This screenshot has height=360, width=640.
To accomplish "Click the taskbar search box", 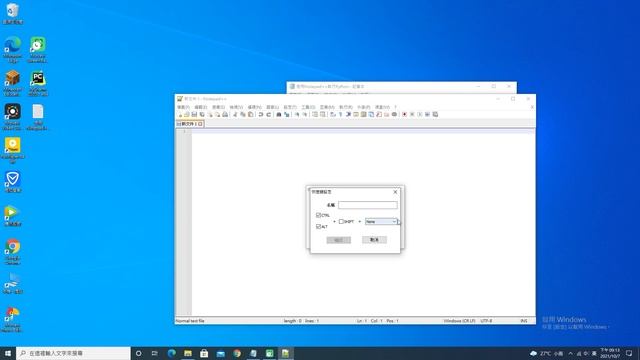I will click(73, 353).
